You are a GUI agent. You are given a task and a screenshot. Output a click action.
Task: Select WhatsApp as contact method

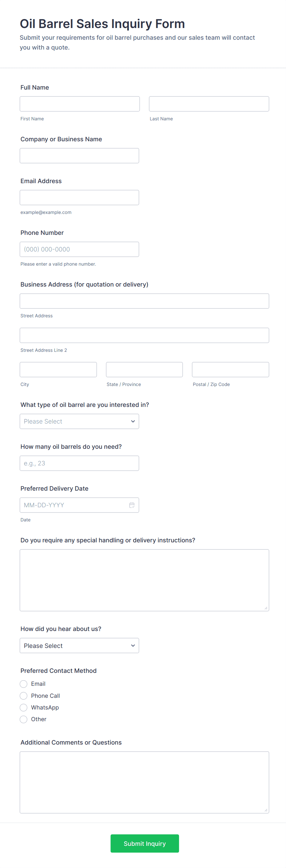pos(24,707)
